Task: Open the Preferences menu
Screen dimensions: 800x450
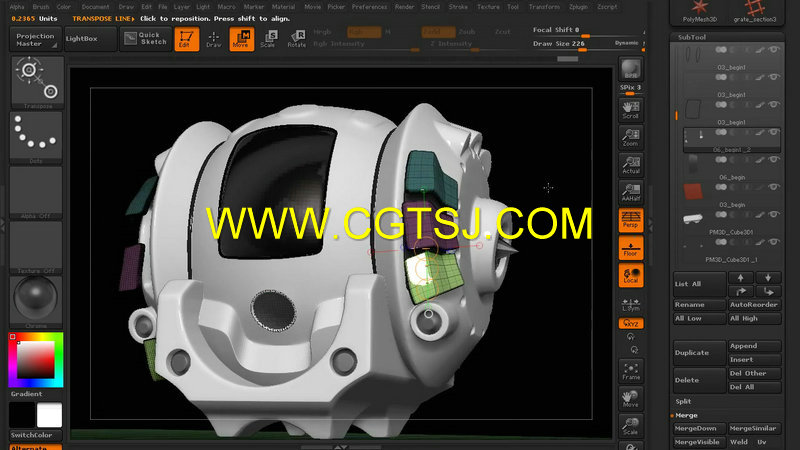Action: pos(369,7)
